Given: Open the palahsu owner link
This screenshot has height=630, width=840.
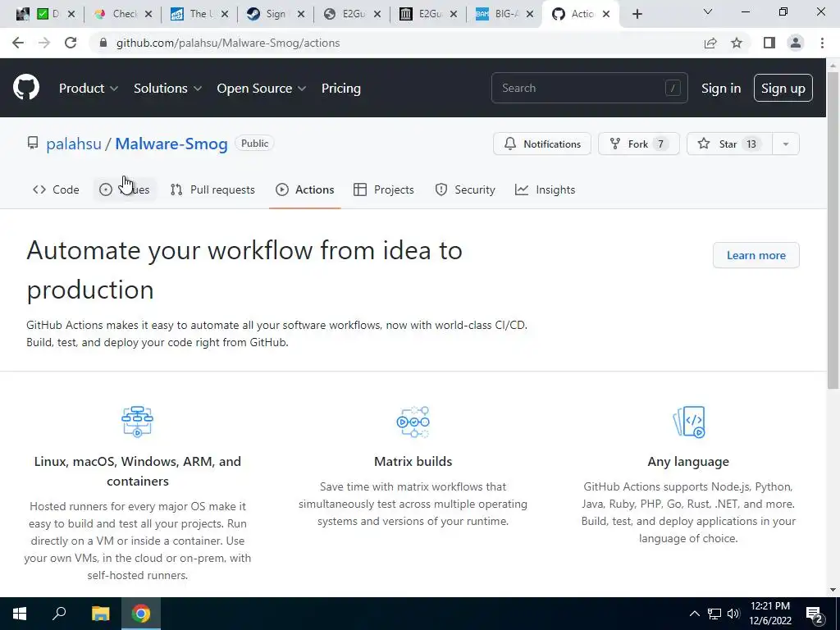Looking at the screenshot, I should pos(73,144).
